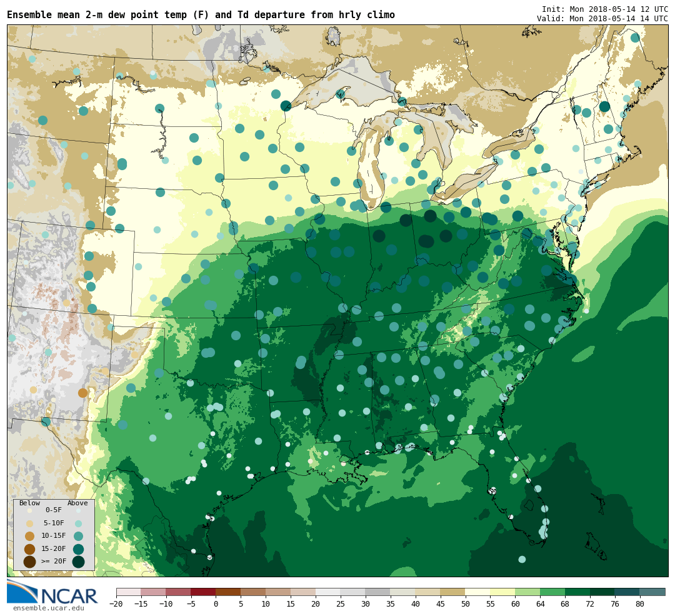
Task: Click the '72' colorbar tick label
Action: pos(591,604)
